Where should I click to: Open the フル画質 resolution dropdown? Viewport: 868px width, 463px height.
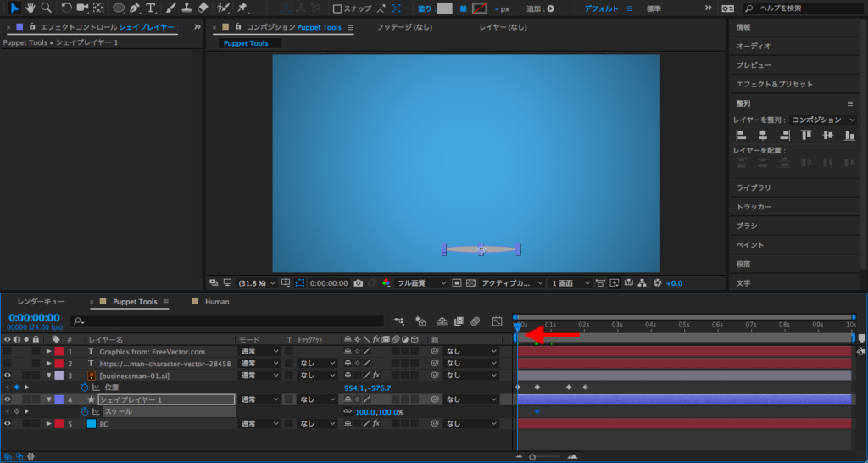(x=422, y=282)
